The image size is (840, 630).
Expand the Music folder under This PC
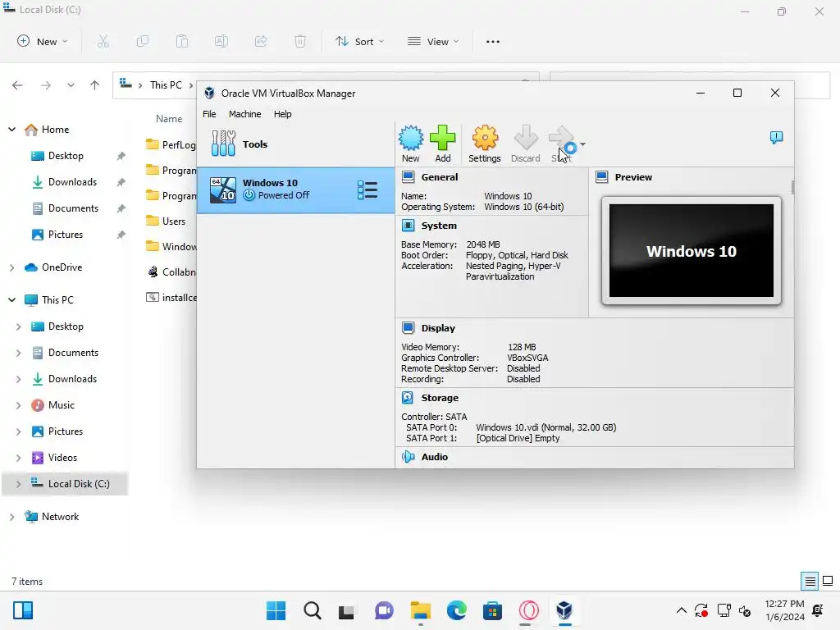[x=18, y=405]
